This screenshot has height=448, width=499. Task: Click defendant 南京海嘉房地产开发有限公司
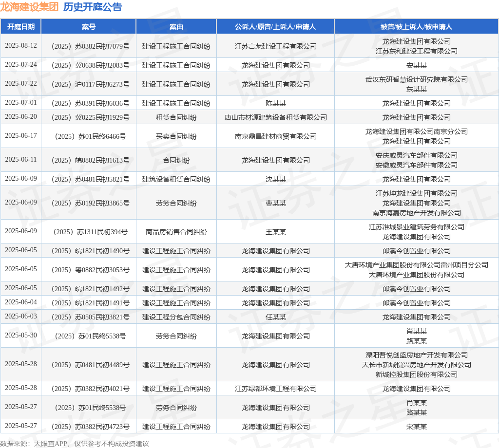pyautogui.click(x=417, y=213)
